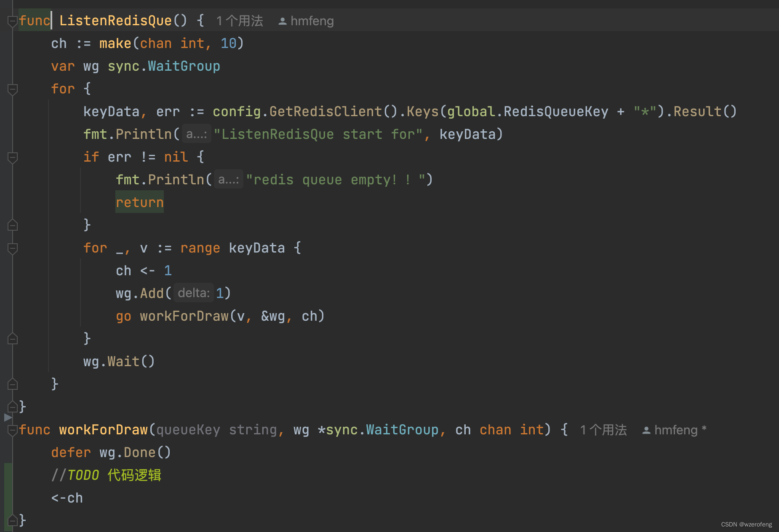Click 'go workForDraw(v, &wg, ch)' call
The width and height of the screenshot is (779, 532).
click(x=220, y=317)
